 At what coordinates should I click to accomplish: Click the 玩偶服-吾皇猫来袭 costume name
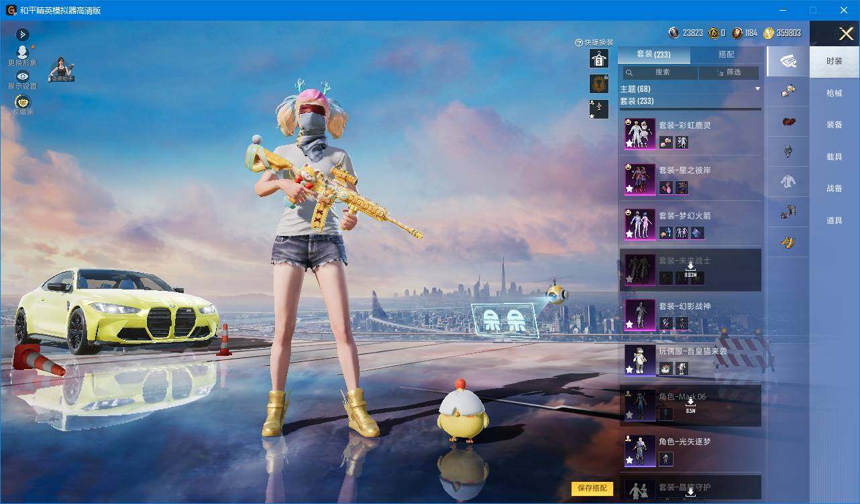[x=692, y=351]
